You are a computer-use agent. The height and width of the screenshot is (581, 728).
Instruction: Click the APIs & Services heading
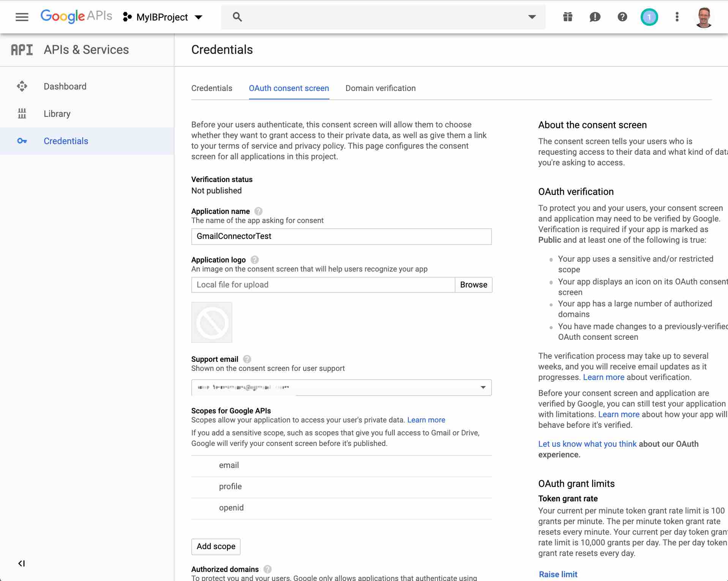point(86,50)
